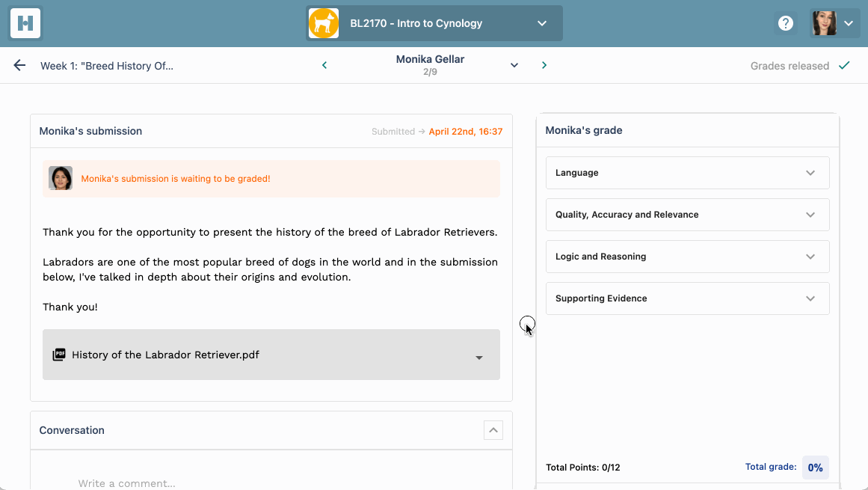The width and height of the screenshot is (868, 490).
Task: Open History of the Labrador Retriever.pdf
Action: [x=165, y=355]
